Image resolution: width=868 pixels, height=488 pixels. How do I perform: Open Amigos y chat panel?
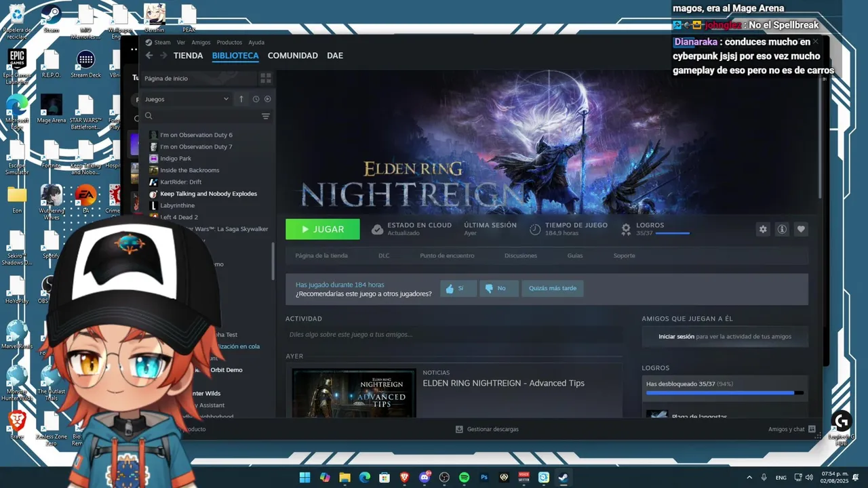[x=791, y=429]
